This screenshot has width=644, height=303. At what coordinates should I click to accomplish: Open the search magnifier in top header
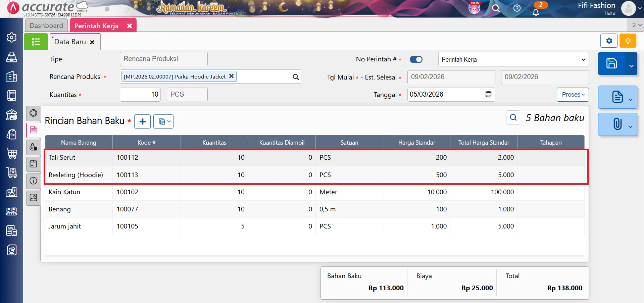pos(496,8)
